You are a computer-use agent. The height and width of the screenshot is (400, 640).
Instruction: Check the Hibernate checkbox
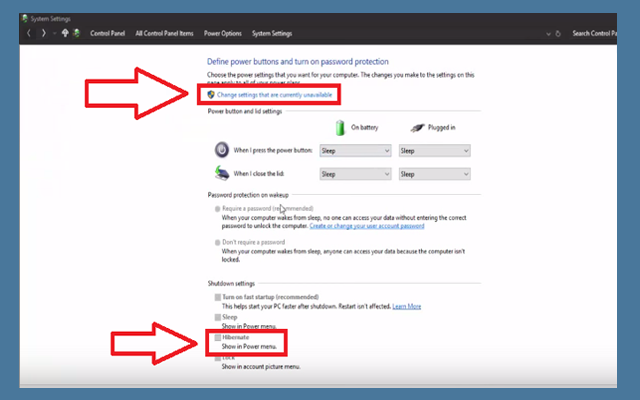pos(217,338)
